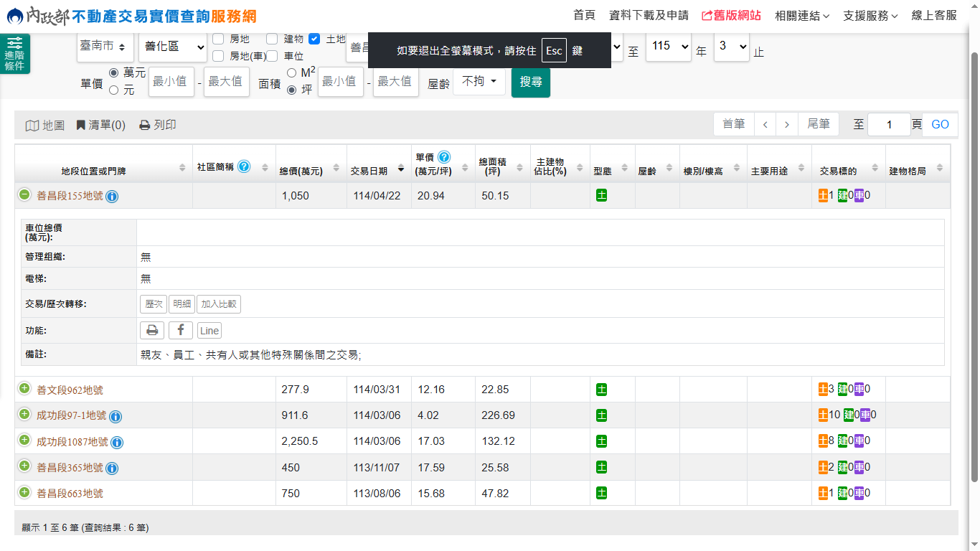
Task: Open 資料下載及申請 menu item
Action: point(649,15)
